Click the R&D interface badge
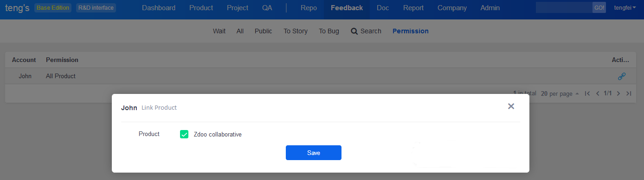Image resolution: width=644 pixels, height=180 pixels. [96, 7]
